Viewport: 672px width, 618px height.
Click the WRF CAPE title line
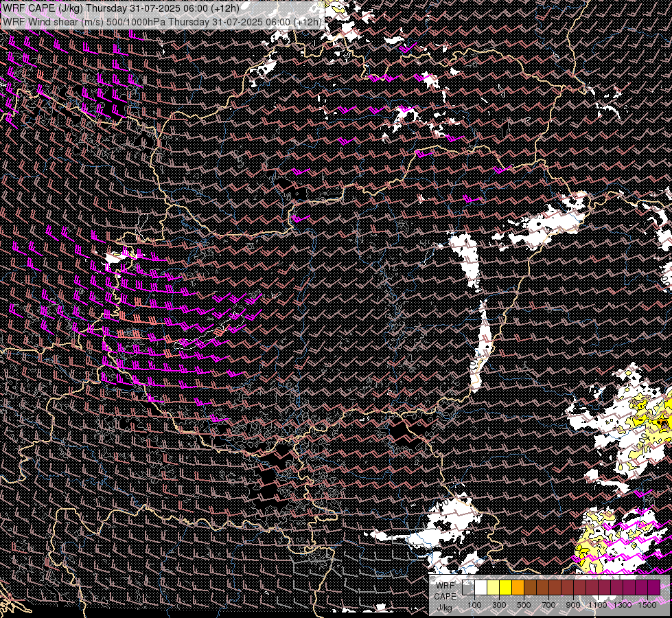pos(121,8)
